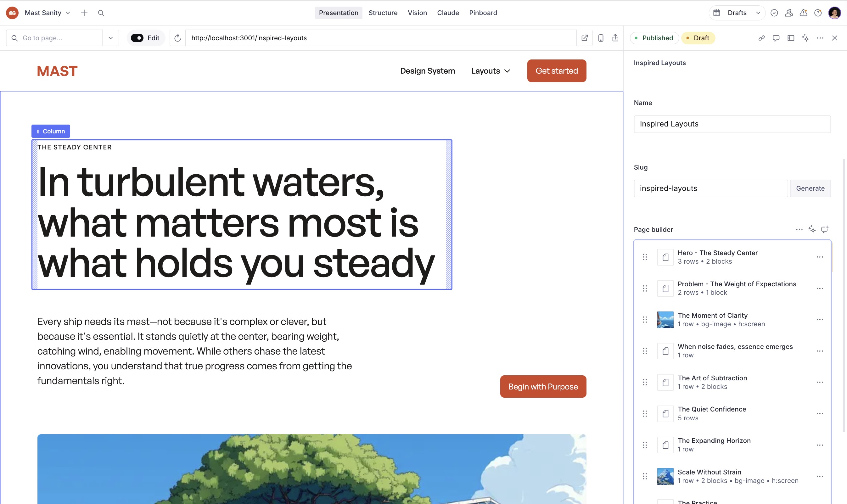This screenshot has width=847, height=504.
Task: Open options menu for Hero - The Steady Center
Action: (x=820, y=257)
